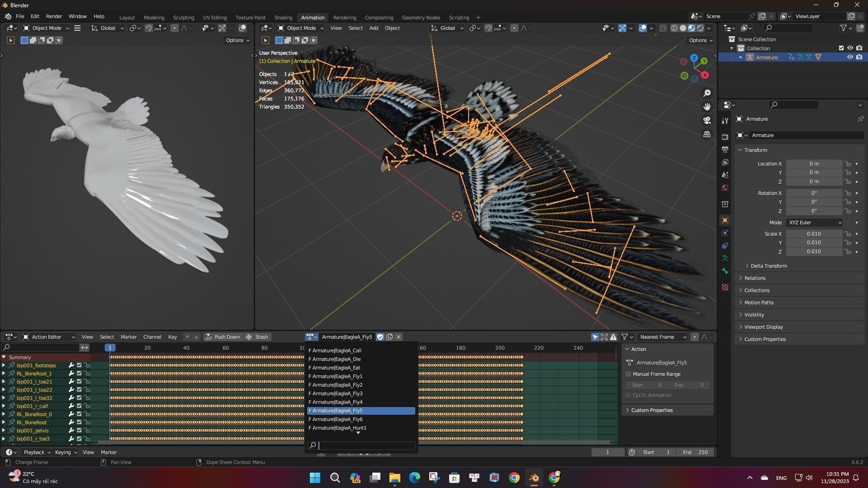Toggle lock for RL_BoneRoot_1 channel

[87, 374]
